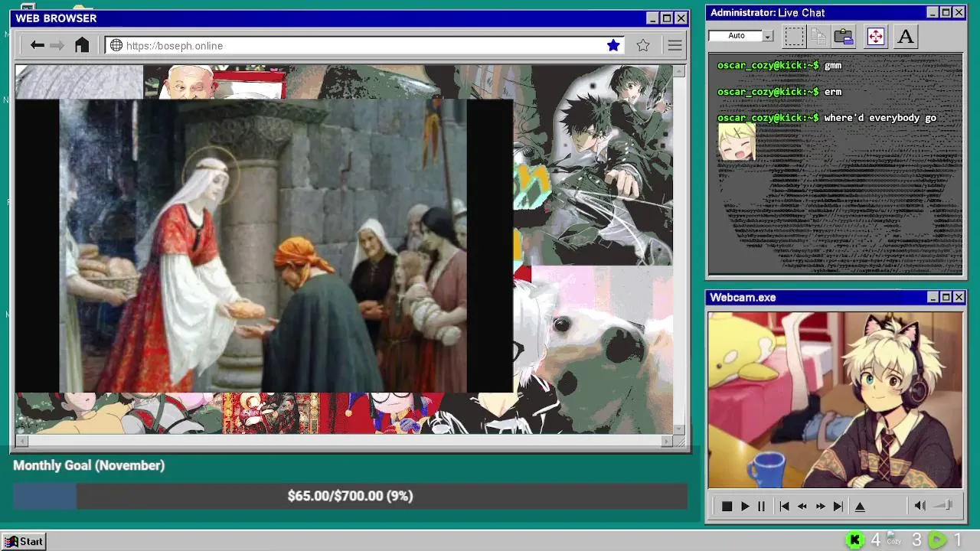Click the horizontal scrollbar right arrow
Image resolution: width=980 pixels, height=551 pixels.
pos(667,441)
